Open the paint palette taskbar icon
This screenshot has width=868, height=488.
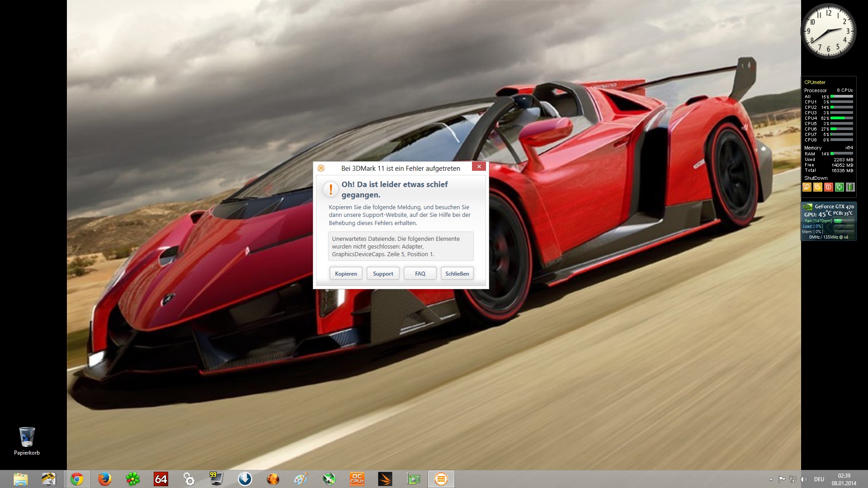[301, 479]
